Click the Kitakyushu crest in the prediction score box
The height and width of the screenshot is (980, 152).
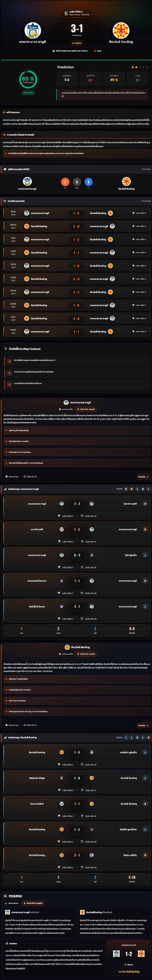point(141,954)
